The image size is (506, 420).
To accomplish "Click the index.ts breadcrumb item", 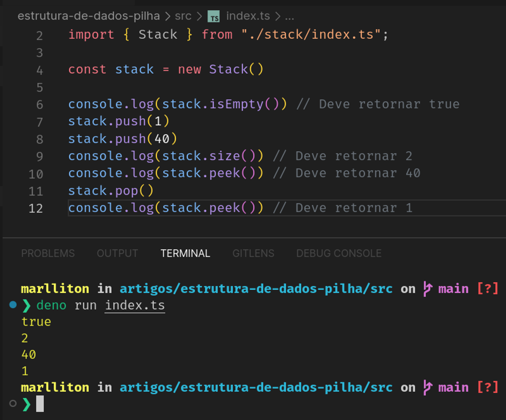I will click(248, 16).
